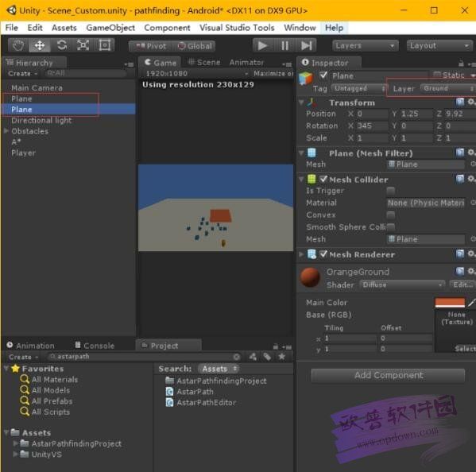Click the Add Component button
The width and height of the screenshot is (476, 472).
click(x=388, y=376)
